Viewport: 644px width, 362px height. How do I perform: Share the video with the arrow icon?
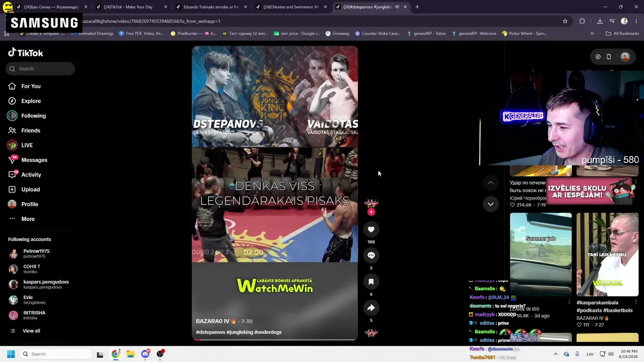point(371,308)
